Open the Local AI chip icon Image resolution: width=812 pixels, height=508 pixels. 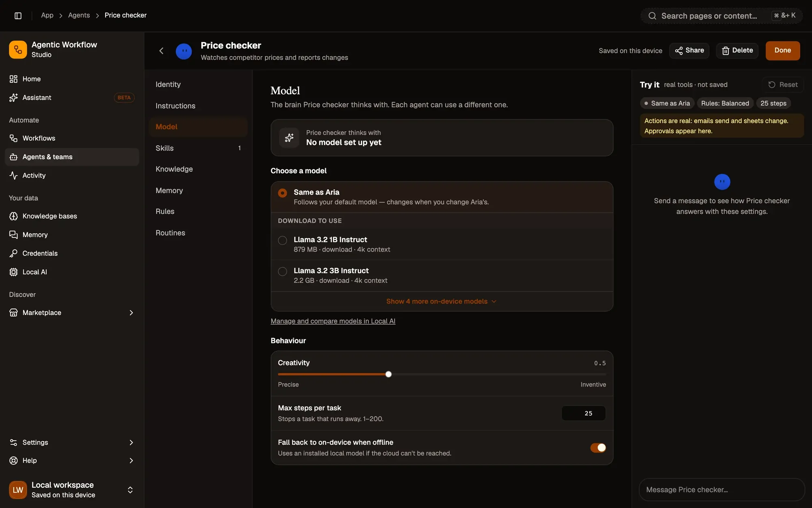tap(13, 272)
